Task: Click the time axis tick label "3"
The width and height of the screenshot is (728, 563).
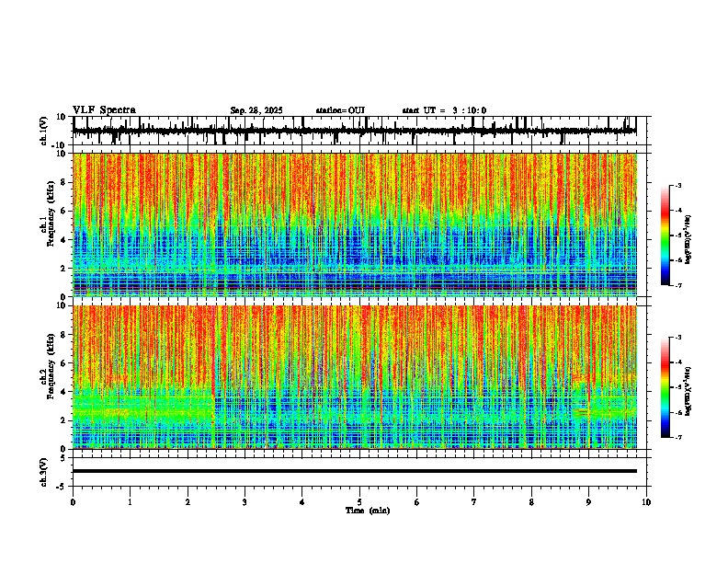Action: tap(245, 502)
